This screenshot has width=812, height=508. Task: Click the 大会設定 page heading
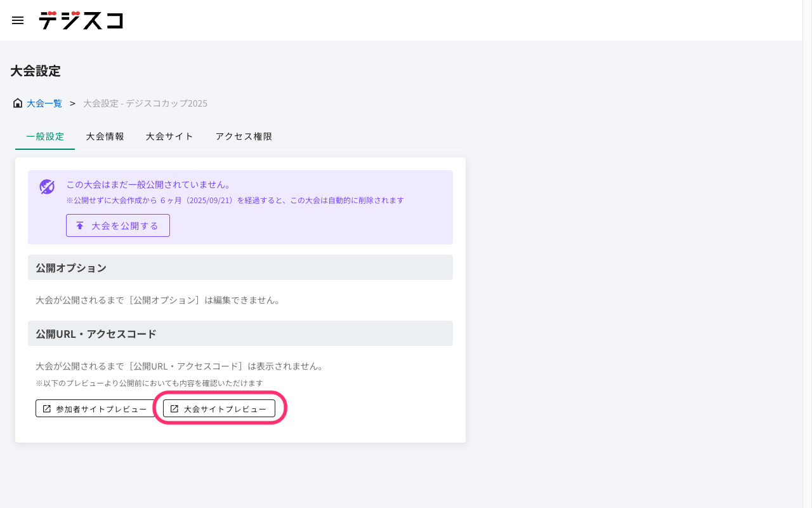[36, 71]
